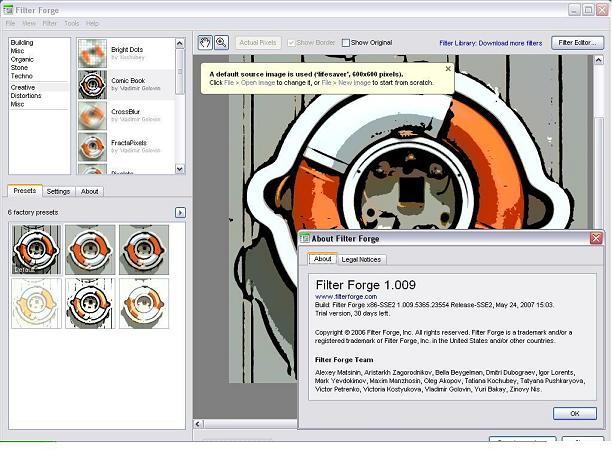Click preview horizontal scroll left arrow
This screenshot has height=459, width=612.
coord(198,423)
